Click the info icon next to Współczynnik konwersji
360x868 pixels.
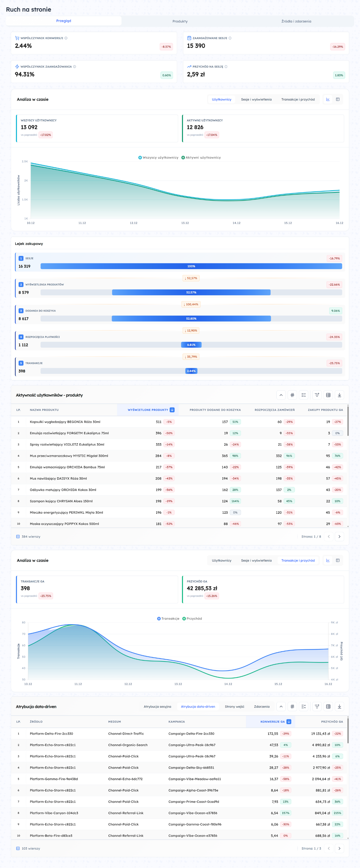(x=66, y=38)
